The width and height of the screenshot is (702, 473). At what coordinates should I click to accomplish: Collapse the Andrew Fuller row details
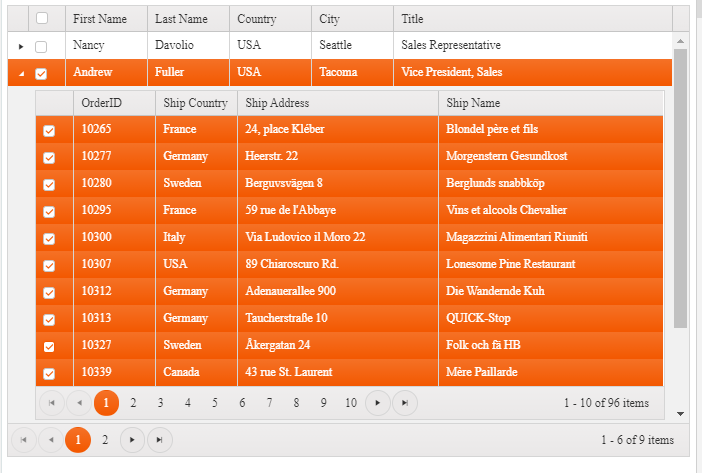[x=21, y=73]
